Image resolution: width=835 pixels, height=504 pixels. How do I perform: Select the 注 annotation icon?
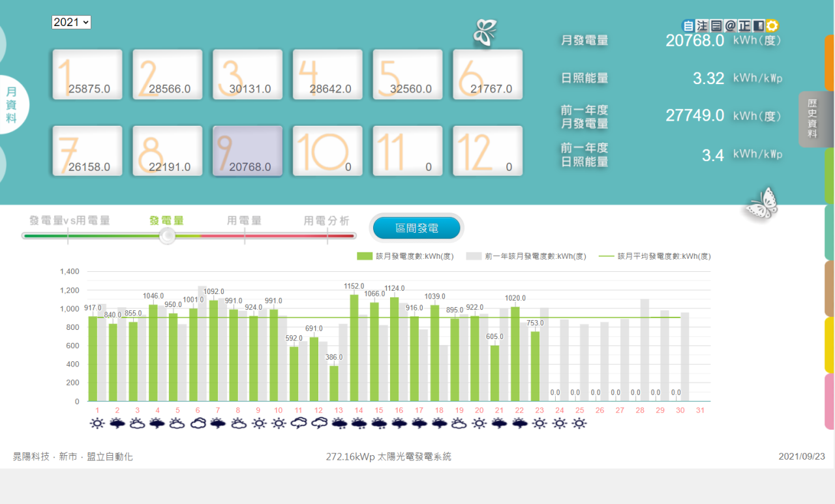pos(701,25)
